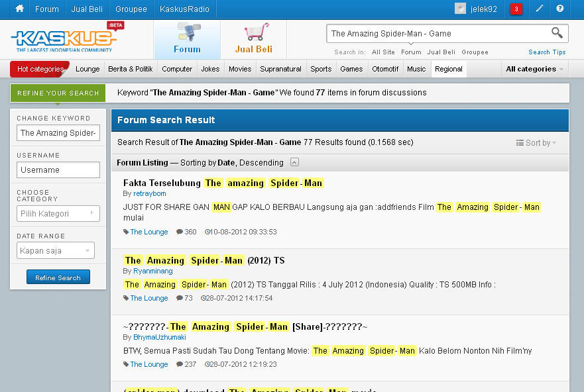584x392 pixels.
Task: Open the Sort by dropdown
Action: point(536,143)
